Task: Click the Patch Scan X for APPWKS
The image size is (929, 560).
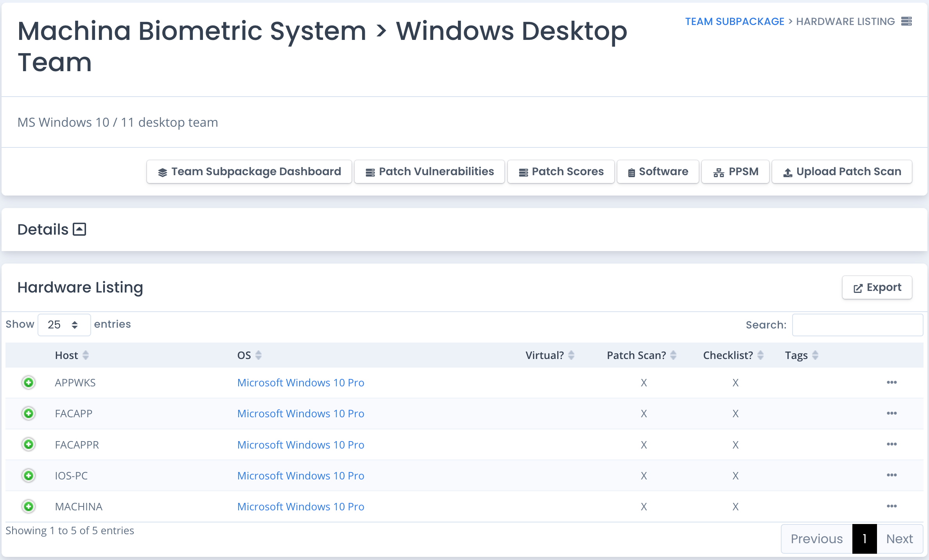Action: click(644, 382)
